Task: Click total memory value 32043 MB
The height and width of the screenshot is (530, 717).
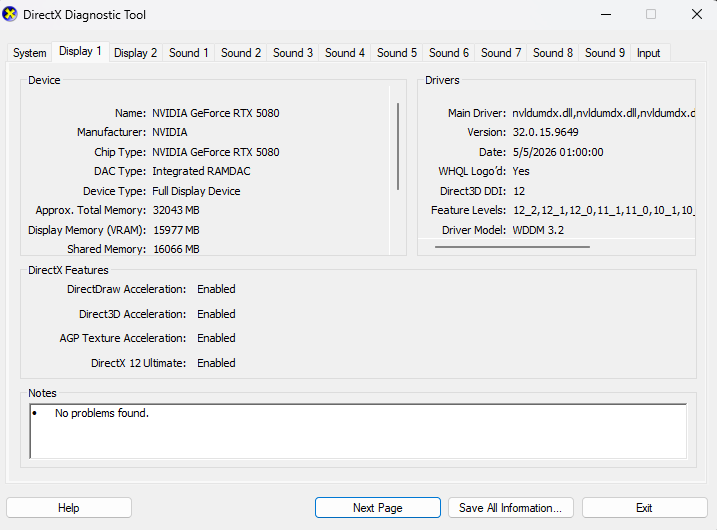Action: pos(176,210)
